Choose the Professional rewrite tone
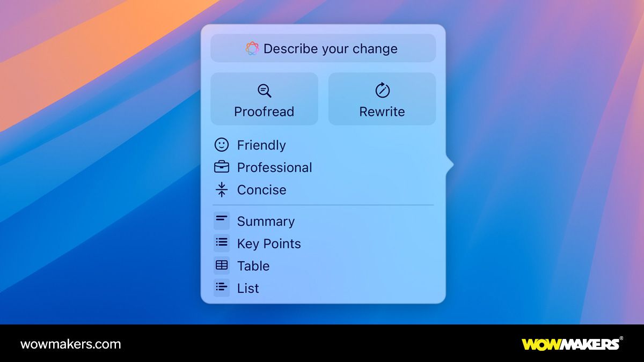 tap(274, 167)
